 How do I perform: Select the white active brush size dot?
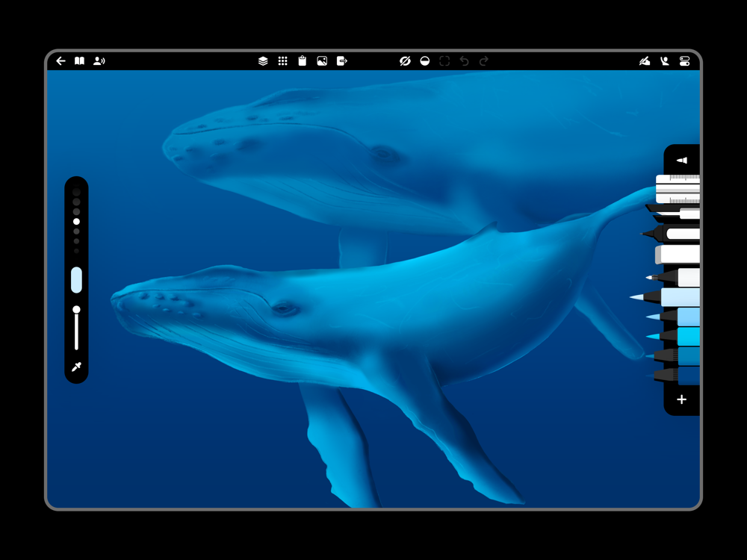76,222
